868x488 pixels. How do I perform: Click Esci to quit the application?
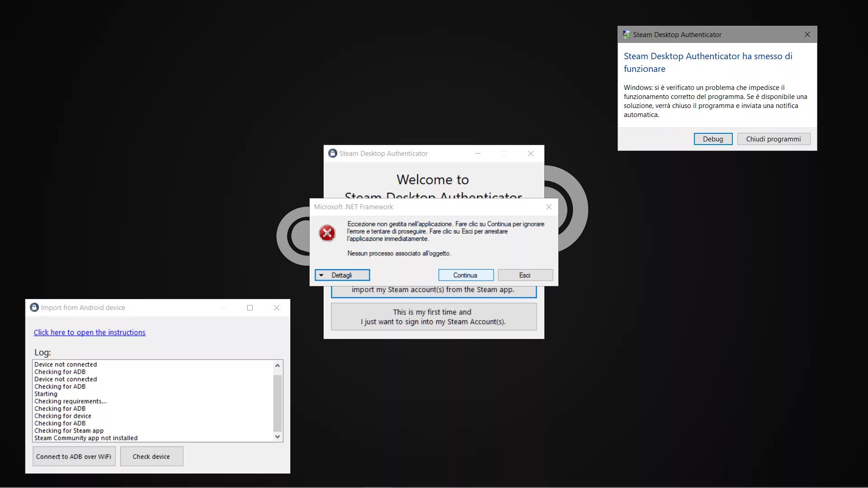tap(525, 275)
